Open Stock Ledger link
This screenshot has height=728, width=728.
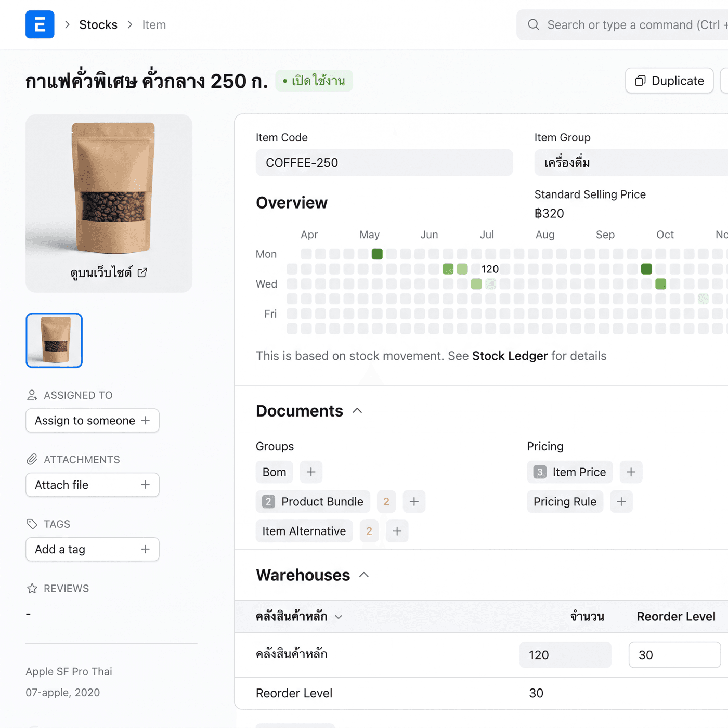[x=510, y=356]
